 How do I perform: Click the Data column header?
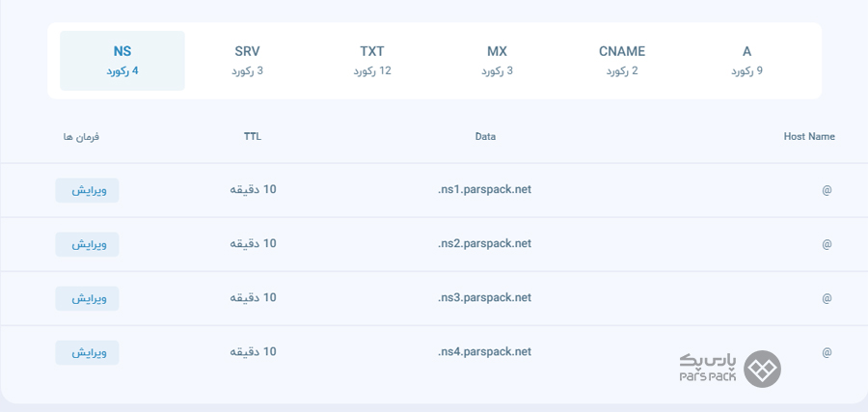tap(485, 136)
